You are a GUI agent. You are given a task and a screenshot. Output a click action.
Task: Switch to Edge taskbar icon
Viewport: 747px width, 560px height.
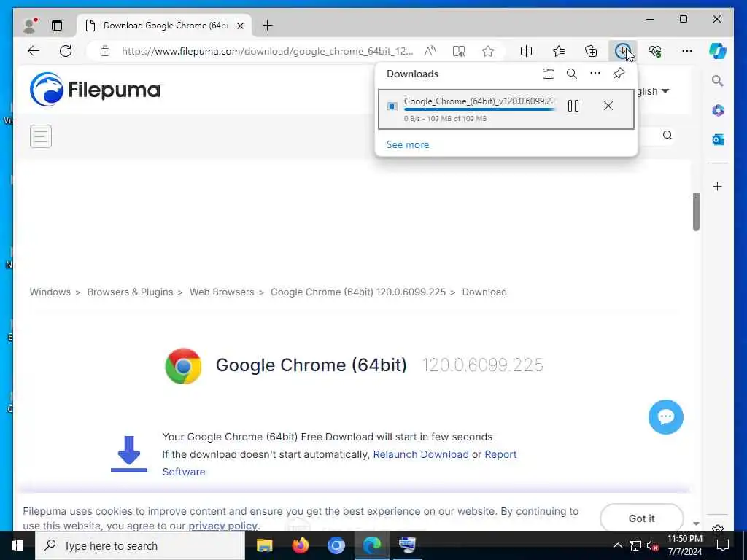pyautogui.click(x=371, y=545)
